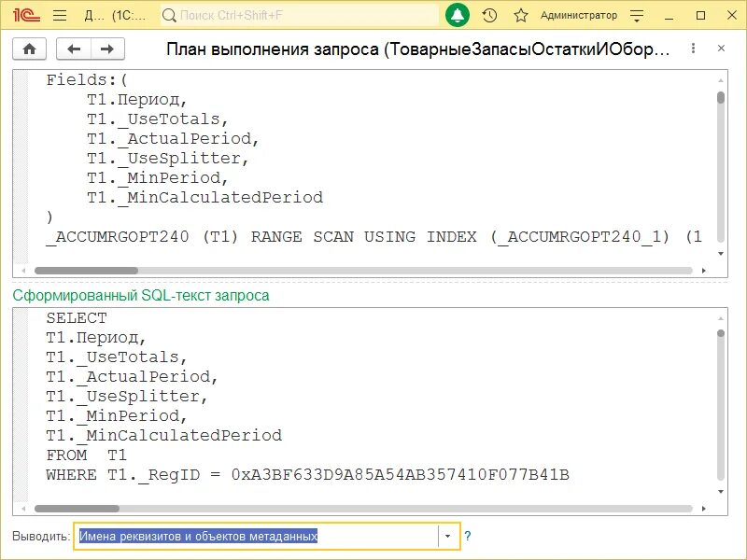Image resolution: width=747 pixels, height=560 pixels.
Task: Click the Выводить input field
Action: pos(258,536)
